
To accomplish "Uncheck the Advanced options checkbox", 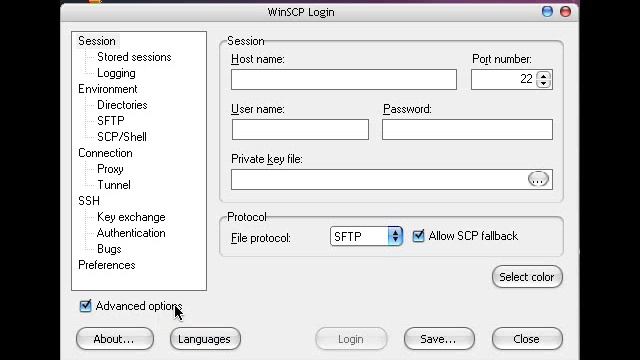I will pos(85,306).
